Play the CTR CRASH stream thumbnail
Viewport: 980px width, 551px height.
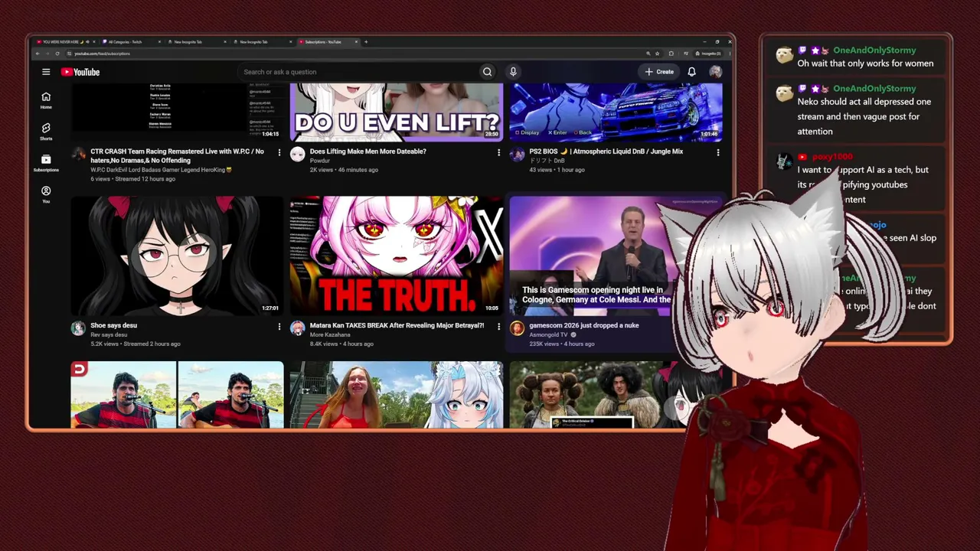coord(177,112)
